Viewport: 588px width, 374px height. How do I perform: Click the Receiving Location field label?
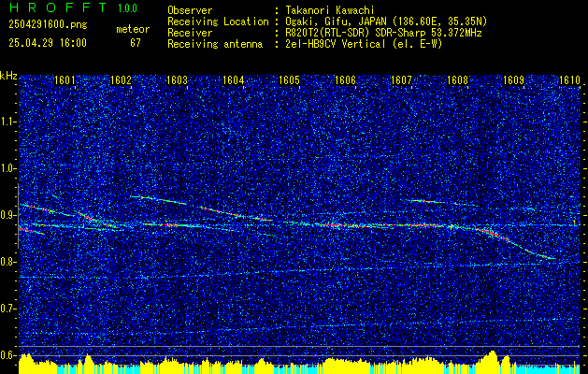(x=218, y=22)
